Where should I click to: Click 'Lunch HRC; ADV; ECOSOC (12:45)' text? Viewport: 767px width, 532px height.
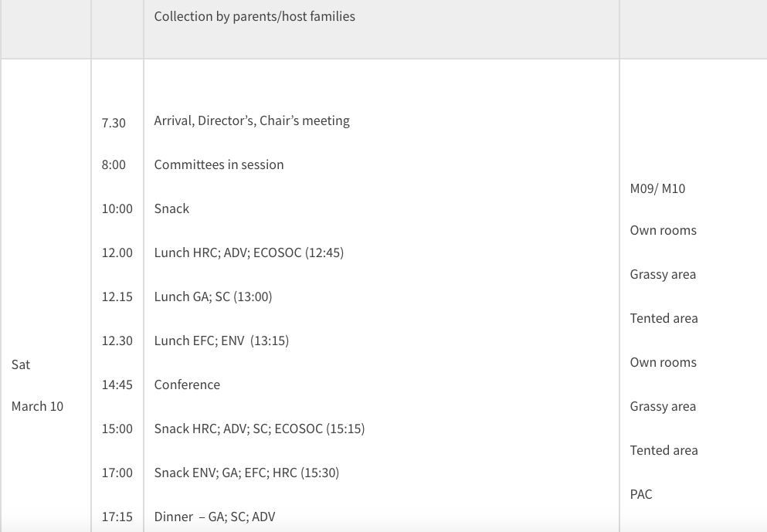(249, 252)
